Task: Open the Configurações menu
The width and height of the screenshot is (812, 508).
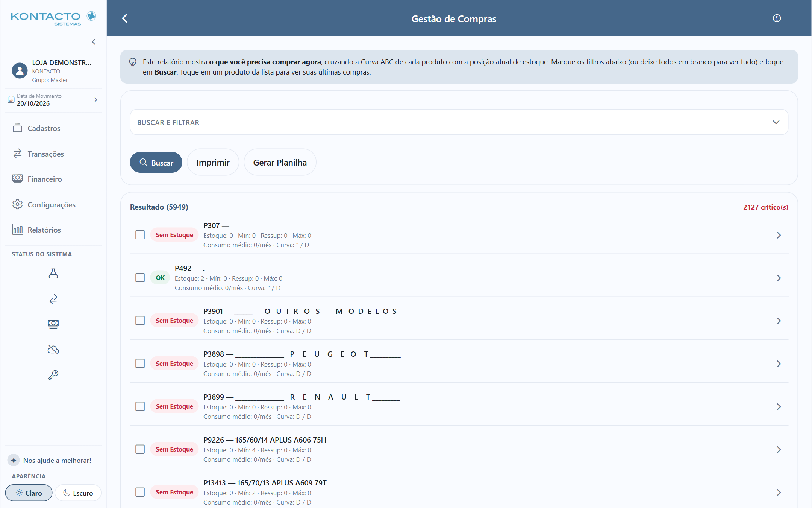Action: point(53,204)
